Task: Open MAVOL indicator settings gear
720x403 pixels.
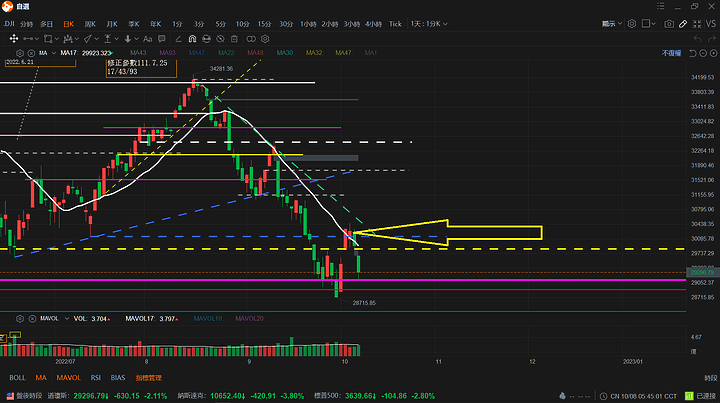Action: click(x=20, y=319)
